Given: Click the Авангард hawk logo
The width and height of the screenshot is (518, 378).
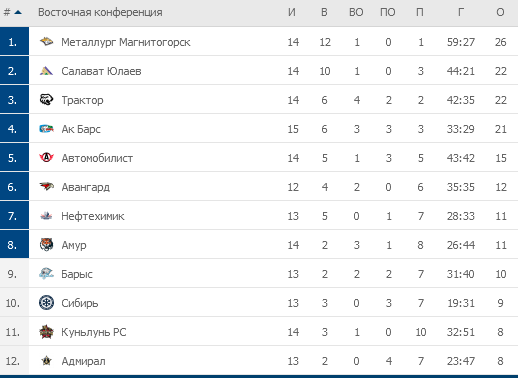Looking at the screenshot, I should [x=46, y=187].
